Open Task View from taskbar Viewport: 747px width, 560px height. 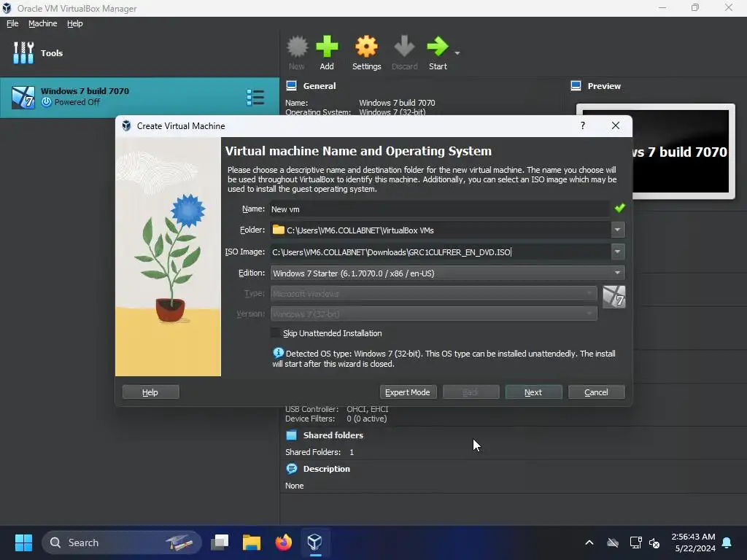point(220,542)
